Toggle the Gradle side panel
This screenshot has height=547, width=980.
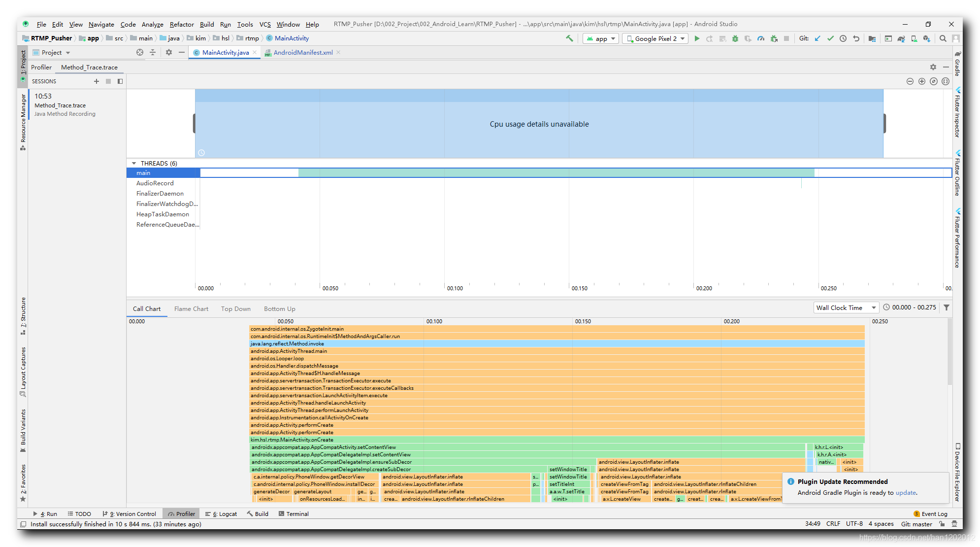[x=957, y=64]
